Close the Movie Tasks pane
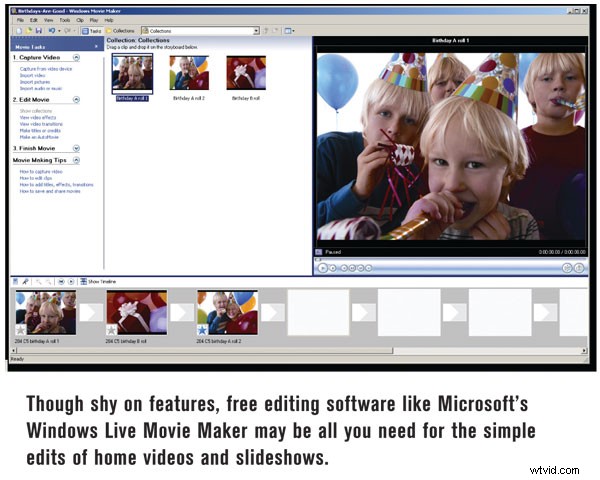This screenshot has width=600, height=480. [96, 47]
